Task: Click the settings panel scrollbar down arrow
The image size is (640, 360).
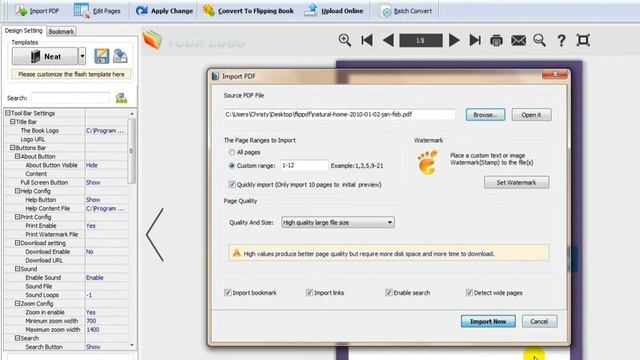Action: [x=132, y=345]
